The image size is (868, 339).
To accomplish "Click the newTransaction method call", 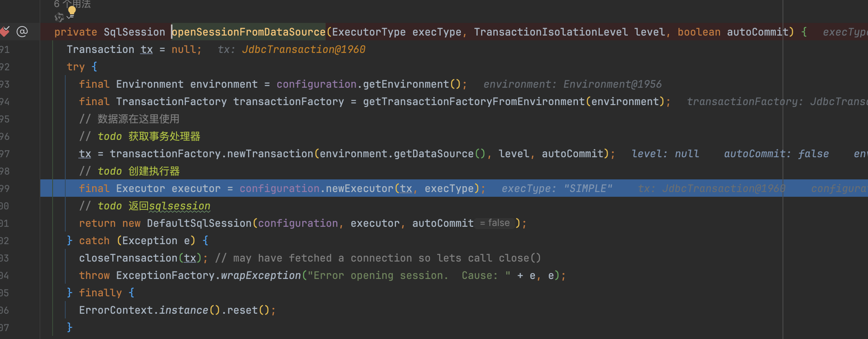I will tap(270, 154).
